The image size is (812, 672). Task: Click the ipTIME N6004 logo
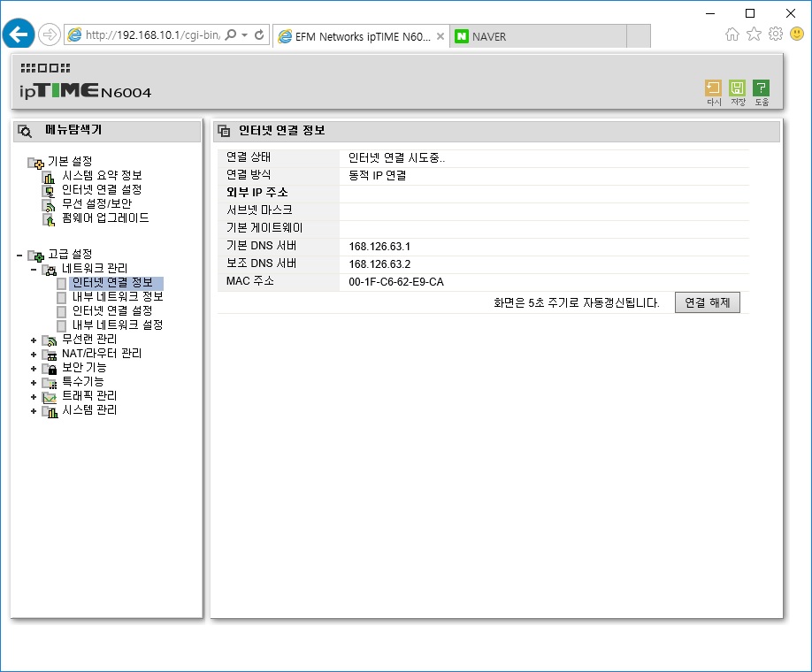click(86, 90)
